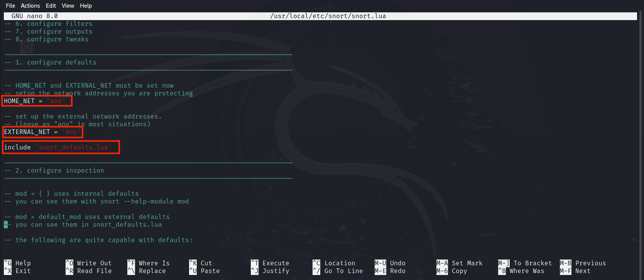
Task: Click the '7. configure outputs' comment
Action: (48, 31)
